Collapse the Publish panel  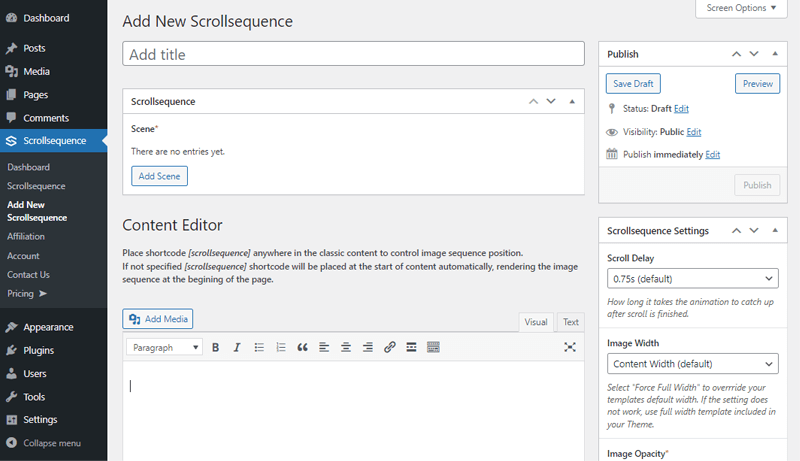click(775, 54)
